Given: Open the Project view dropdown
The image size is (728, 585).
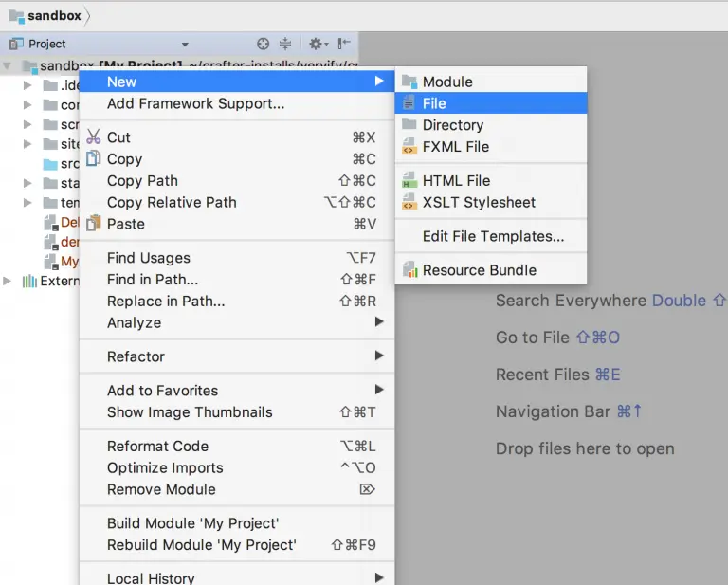Looking at the screenshot, I should 185,45.
